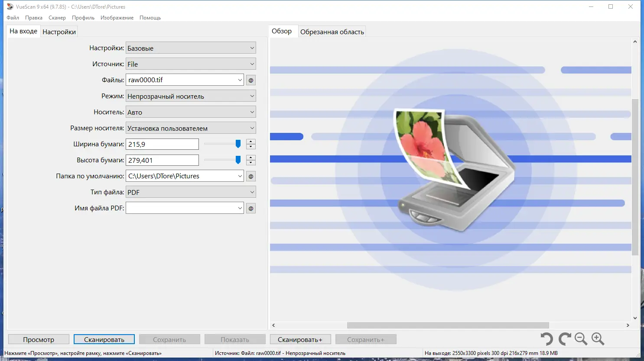
Task: Click the @ browse button next to Папка по умолчанию
Action: coord(251,176)
